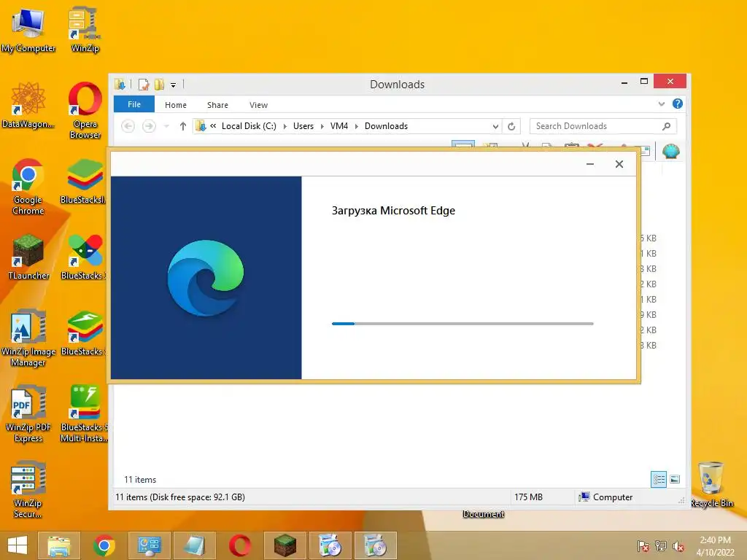
Task: Open the Home ribbon tab
Action: [x=176, y=105]
